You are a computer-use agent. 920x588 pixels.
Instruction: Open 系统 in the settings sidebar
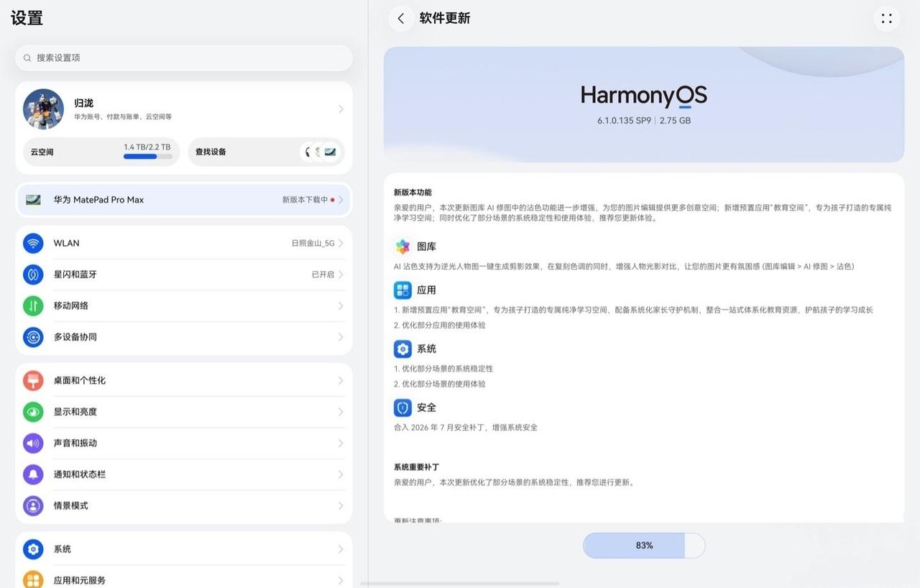point(184,549)
